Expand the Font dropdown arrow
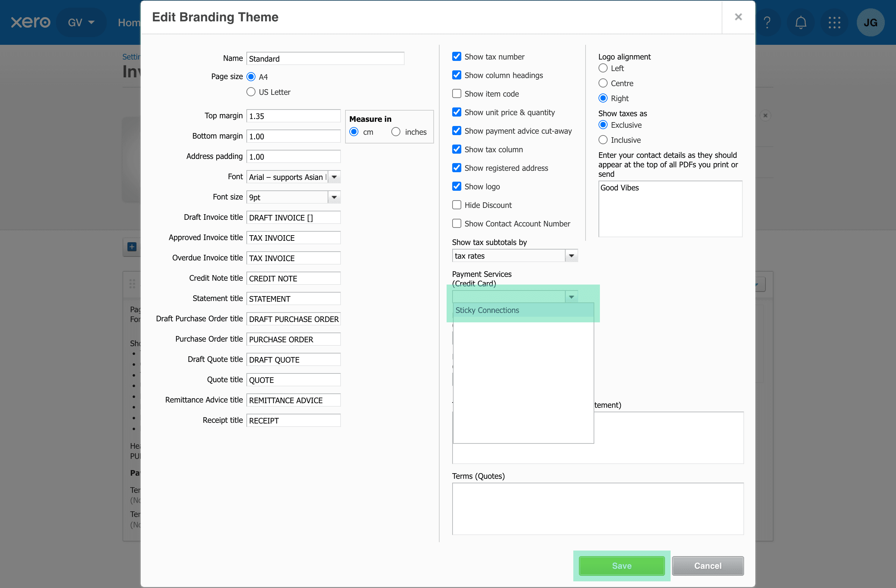The height and width of the screenshot is (588, 896). 334,177
